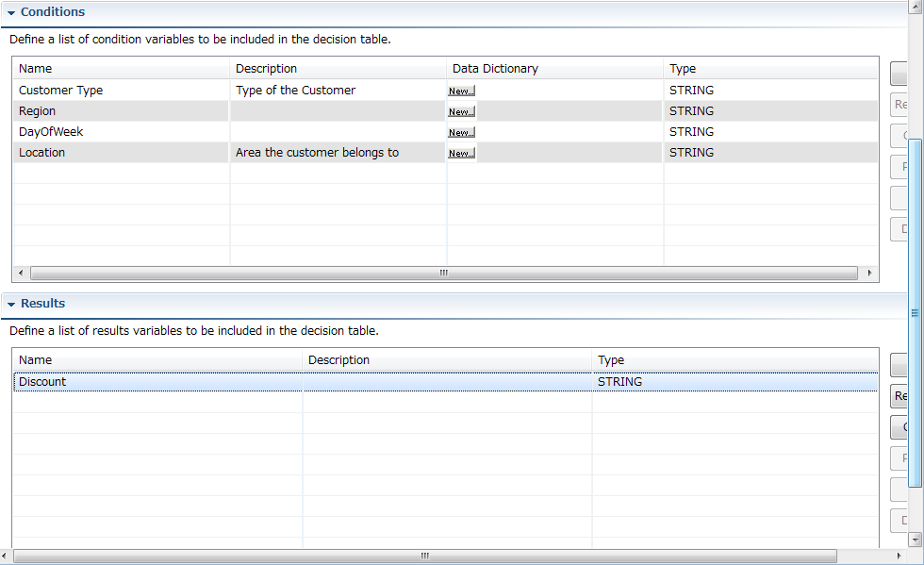924x565 pixels.
Task: Click STRING type of Location row
Action: (x=771, y=152)
